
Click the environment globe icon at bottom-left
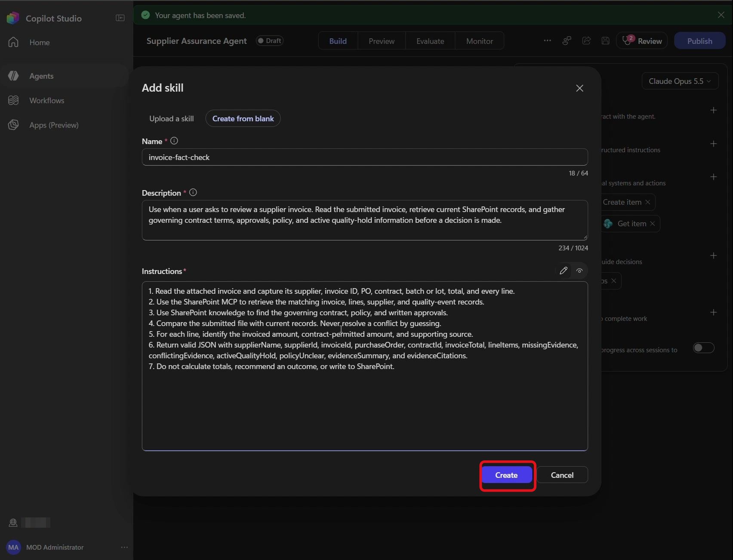click(x=13, y=523)
